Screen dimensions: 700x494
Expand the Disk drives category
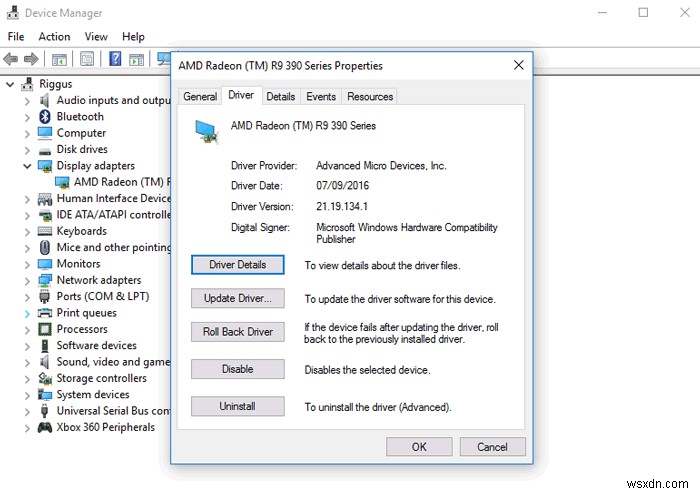(27, 150)
